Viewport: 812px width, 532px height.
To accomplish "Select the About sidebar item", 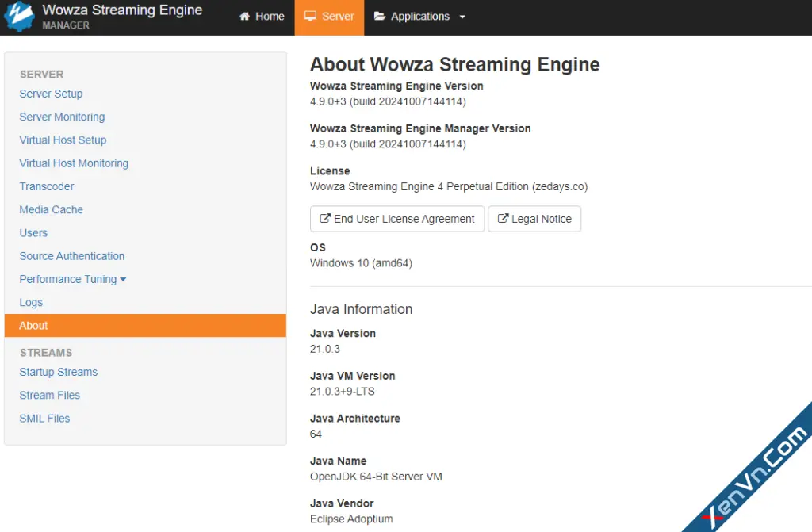I will (x=145, y=325).
